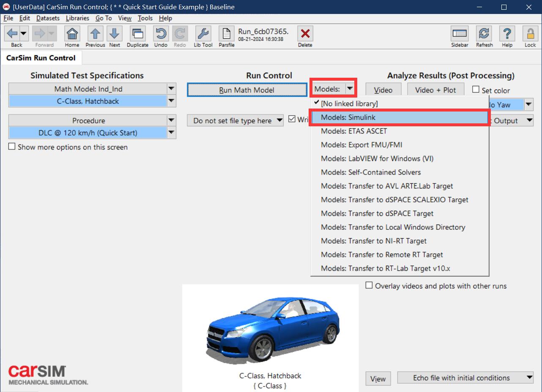Click the red Delete X icon

(305, 33)
